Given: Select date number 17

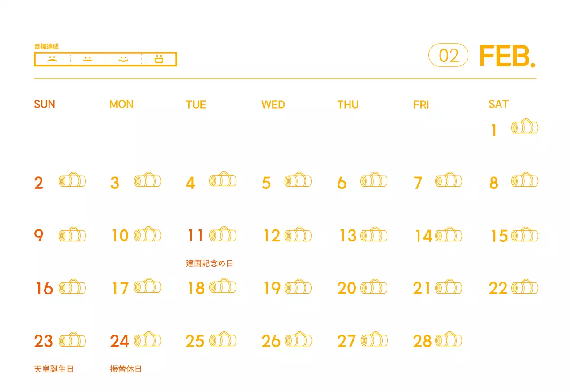Looking at the screenshot, I should pos(120,289).
